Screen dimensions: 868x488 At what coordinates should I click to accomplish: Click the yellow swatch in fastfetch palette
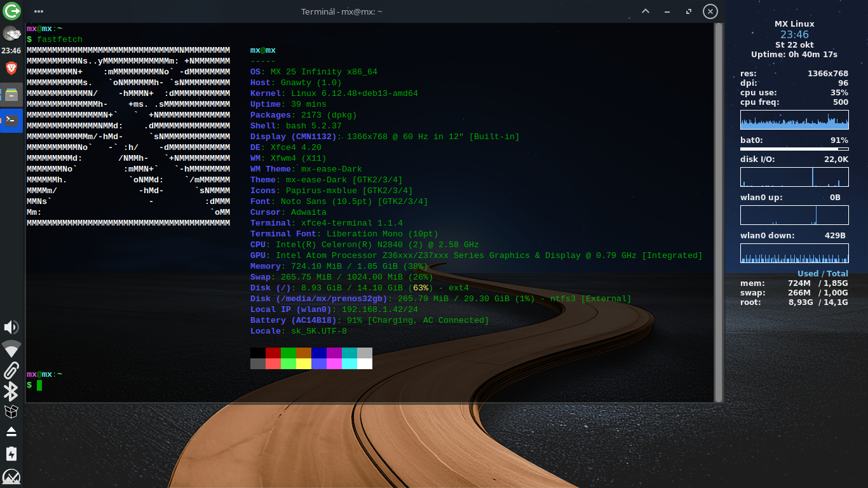304,363
